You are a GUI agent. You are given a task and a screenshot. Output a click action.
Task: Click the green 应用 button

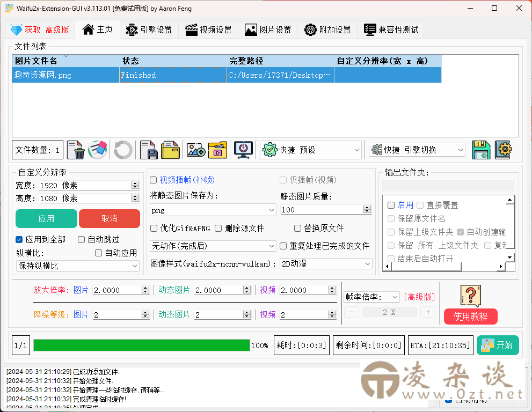pos(46,219)
